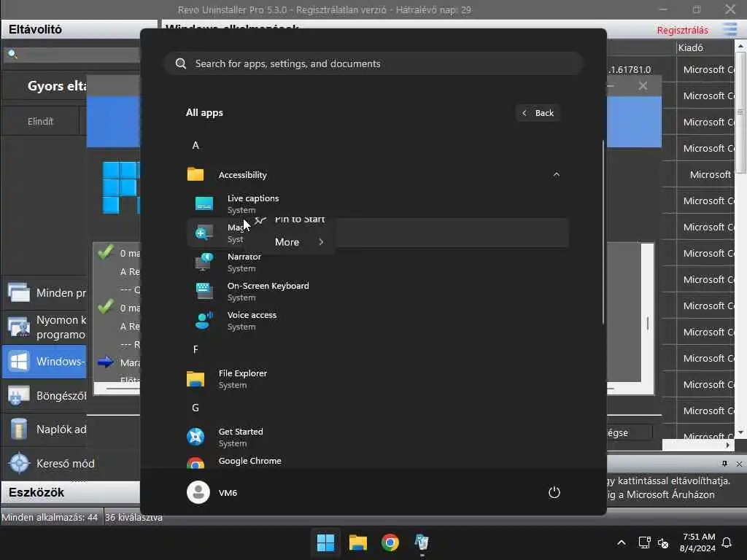Jump to letter G section header
This screenshot has width=747, height=560.
point(196,408)
